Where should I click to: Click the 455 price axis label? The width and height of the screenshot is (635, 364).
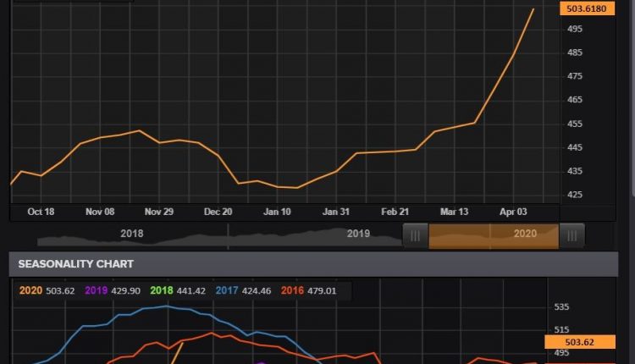click(575, 124)
